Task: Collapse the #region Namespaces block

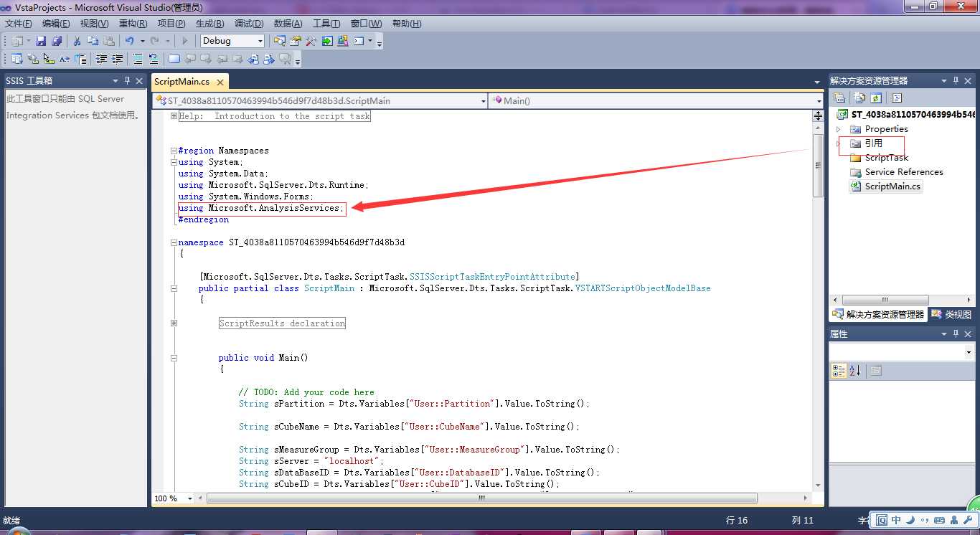Action: (174, 151)
